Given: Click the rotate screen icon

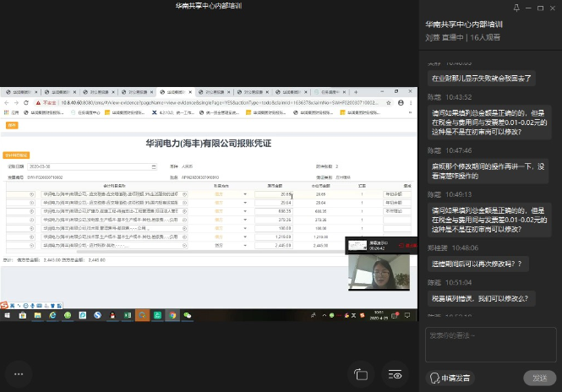Looking at the screenshot, I should 361,375.
